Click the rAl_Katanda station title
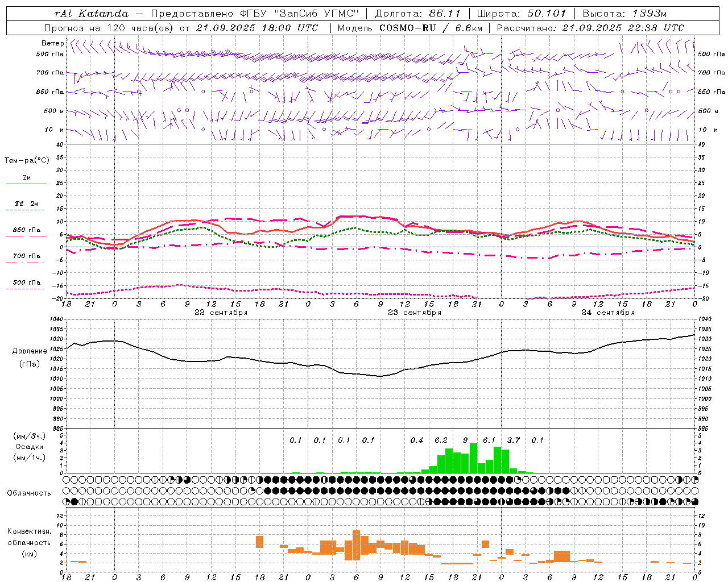This screenshot has height=582, width=728. click(x=92, y=14)
